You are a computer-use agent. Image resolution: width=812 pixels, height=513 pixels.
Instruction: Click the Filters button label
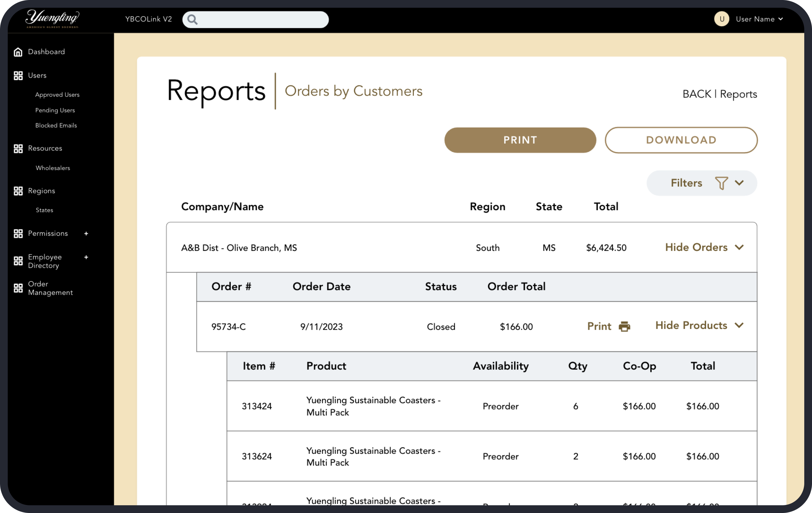pyautogui.click(x=686, y=183)
